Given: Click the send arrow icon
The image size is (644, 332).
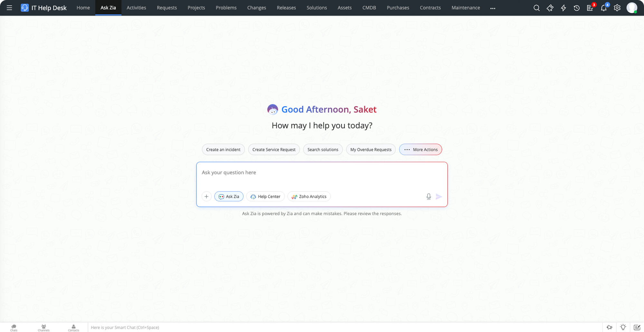Looking at the screenshot, I should (x=439, y=197).
